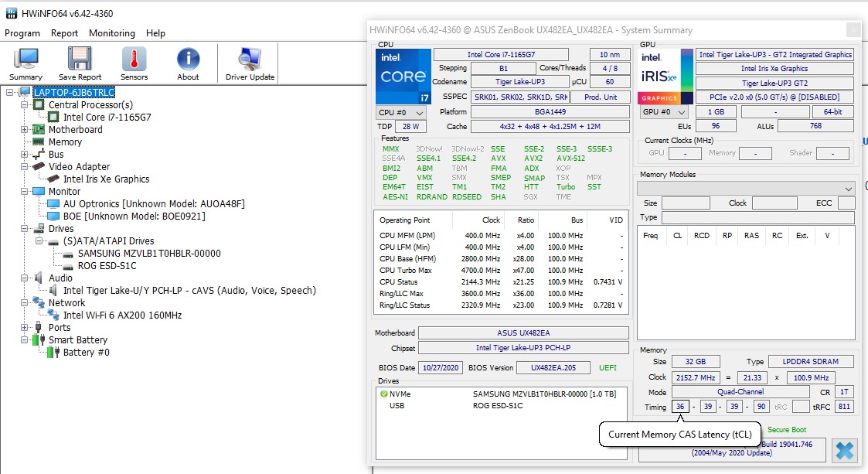Screen dimensions: 868x474
Task: Click the Smart Battery tree icon
Action: click(39, 340)
